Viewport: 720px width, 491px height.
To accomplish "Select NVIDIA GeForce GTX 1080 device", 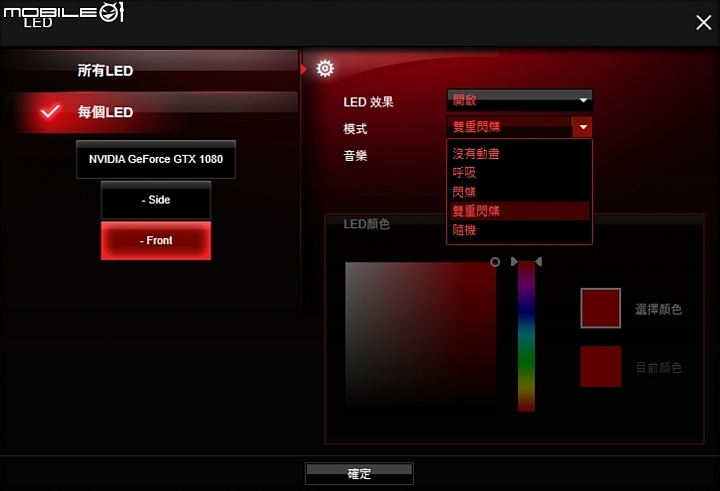I will [156, 159].
